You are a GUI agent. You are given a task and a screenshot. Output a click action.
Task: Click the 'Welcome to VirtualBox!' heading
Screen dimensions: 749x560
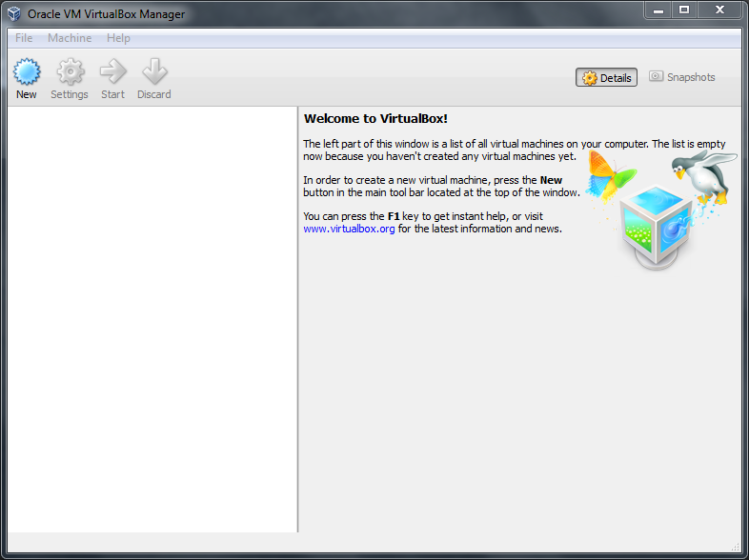click(376, 118)
